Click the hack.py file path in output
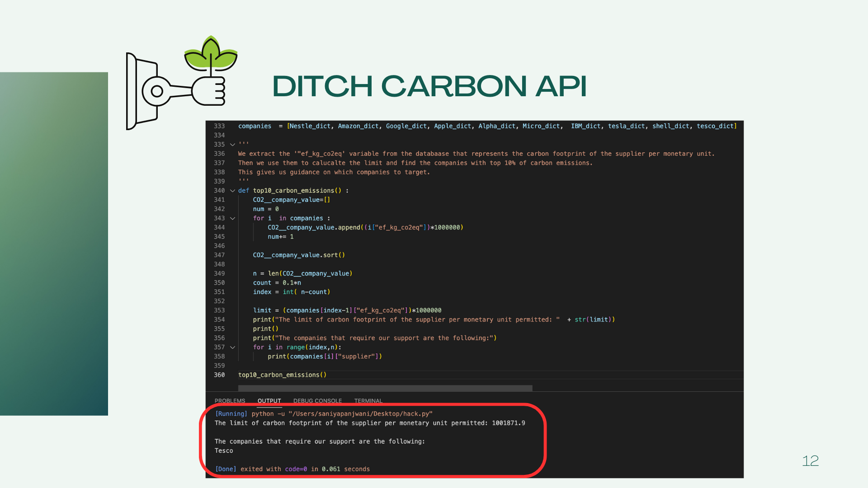The image size is (868, 488). pyautogui.click(x=360, y=414)
